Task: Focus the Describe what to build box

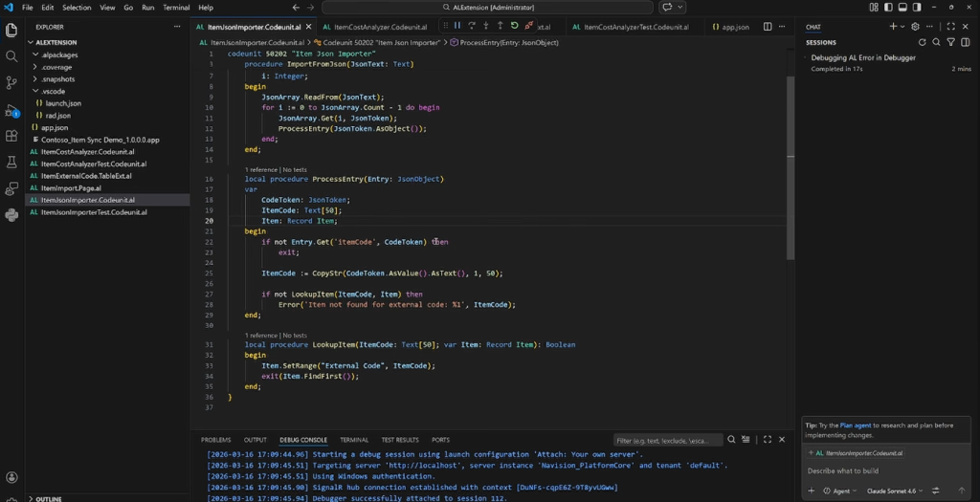Action: coord(888,470)
